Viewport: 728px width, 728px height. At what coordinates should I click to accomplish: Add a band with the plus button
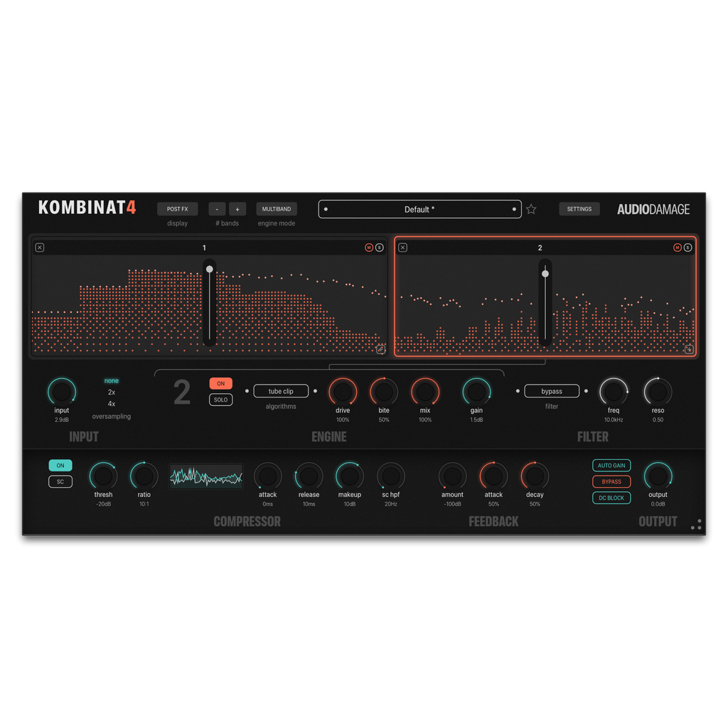click(237, 209)
